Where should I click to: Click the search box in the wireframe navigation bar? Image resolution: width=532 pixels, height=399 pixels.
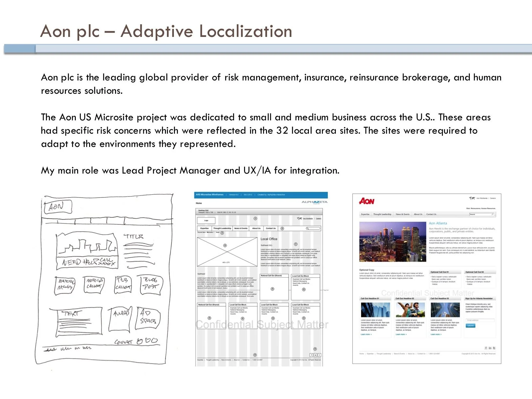tap(313, 228)
